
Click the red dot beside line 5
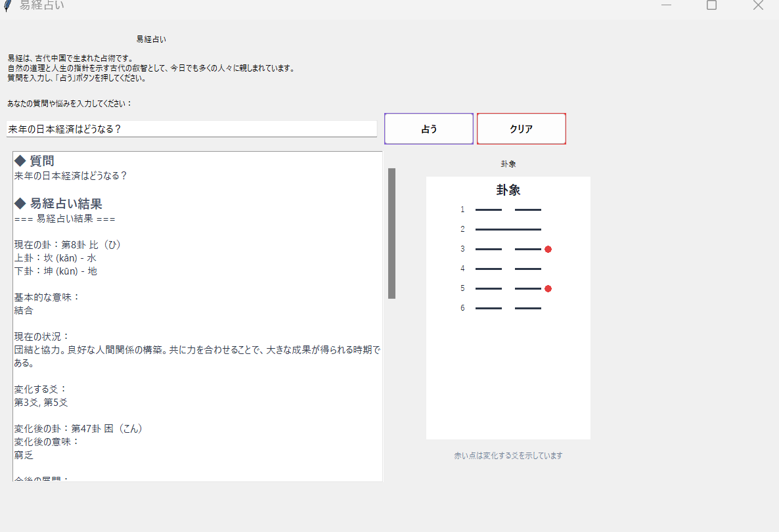point(548,289)
